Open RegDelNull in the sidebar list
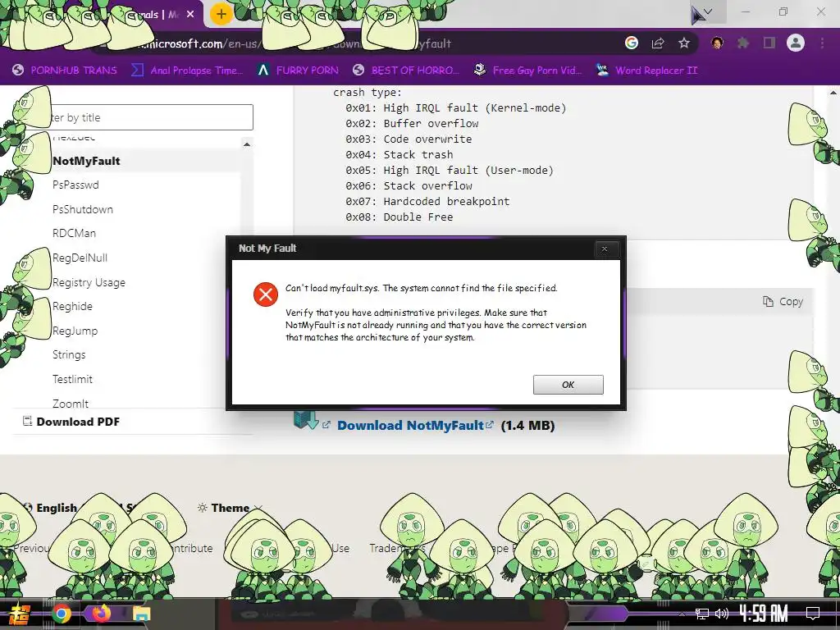Image resolution: width=840 pixels, height=630 pixels. point(80,258)
